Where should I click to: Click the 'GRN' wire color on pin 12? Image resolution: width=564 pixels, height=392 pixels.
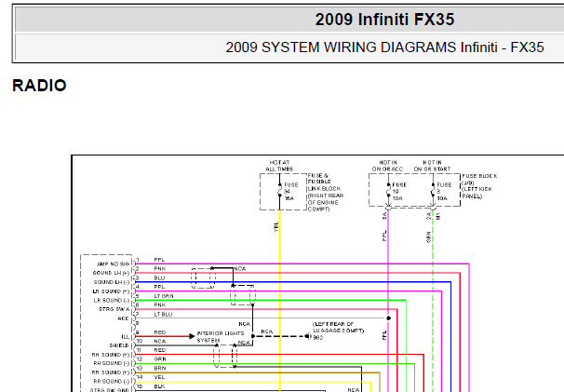coord(160,359)
